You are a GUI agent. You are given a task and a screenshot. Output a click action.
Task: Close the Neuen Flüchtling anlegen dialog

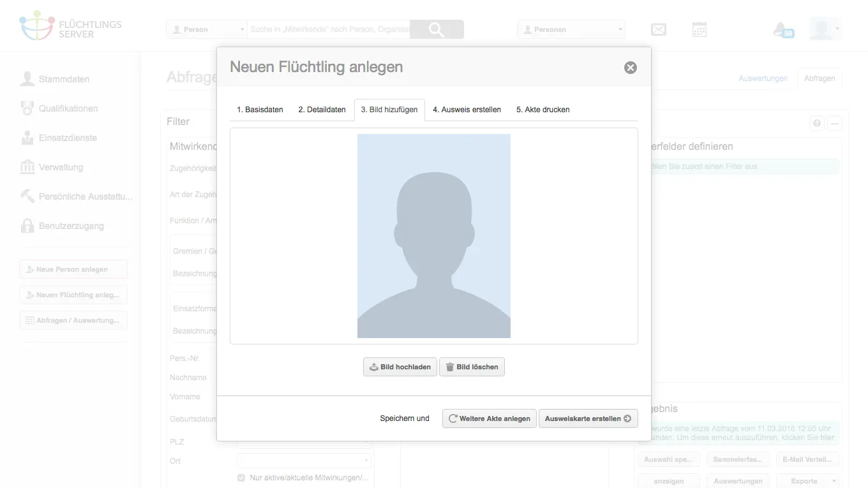click(x=631, y=68)
